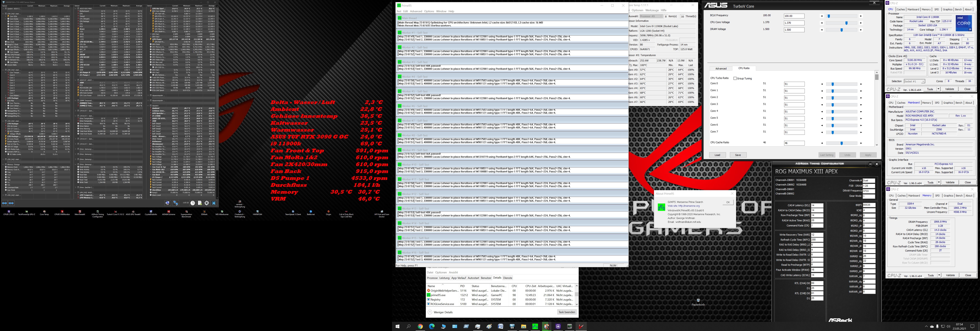Viewport: 980px width, 331px height.
Task: Open the AIDA64 Extreme desktop icon
Action: [x=169, y=212]
